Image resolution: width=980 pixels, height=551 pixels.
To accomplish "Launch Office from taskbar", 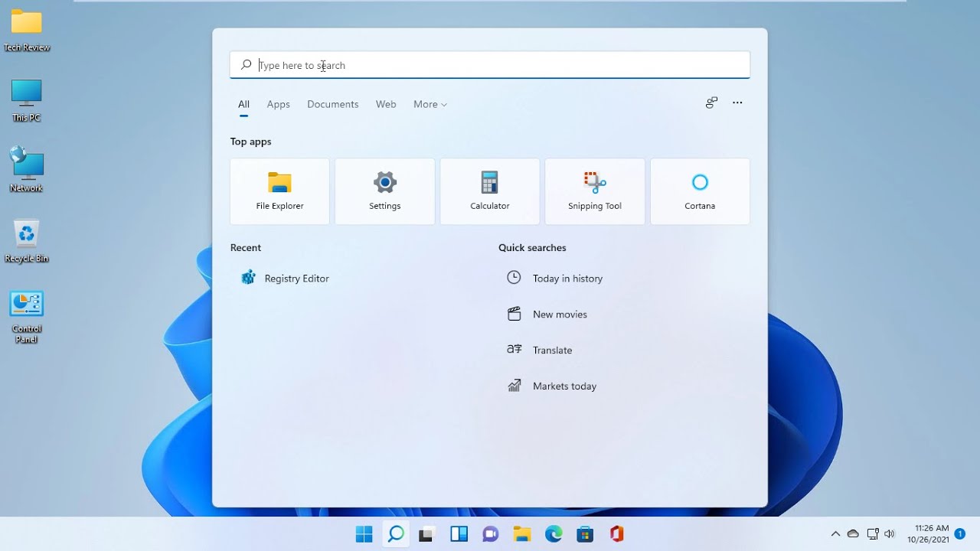I will click(x=617, y=534).
